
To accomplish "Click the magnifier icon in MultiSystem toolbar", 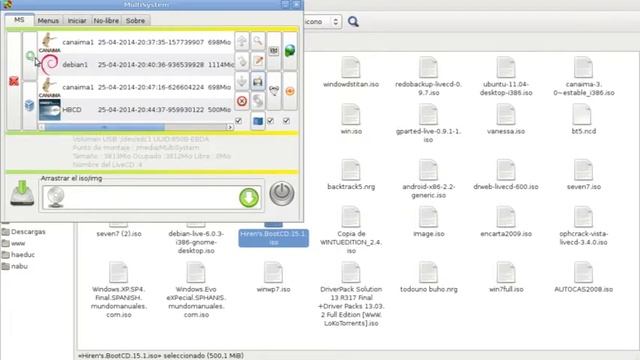I will pyautogui.click(x=258, y=41).
